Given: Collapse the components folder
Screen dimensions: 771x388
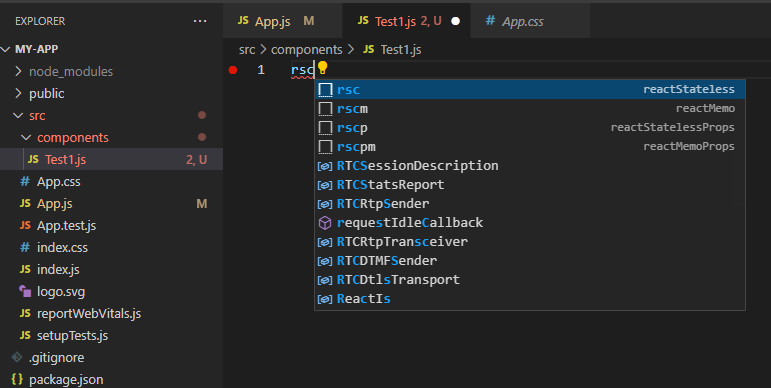Looking at the screenshot, I should tap(26, 137).
